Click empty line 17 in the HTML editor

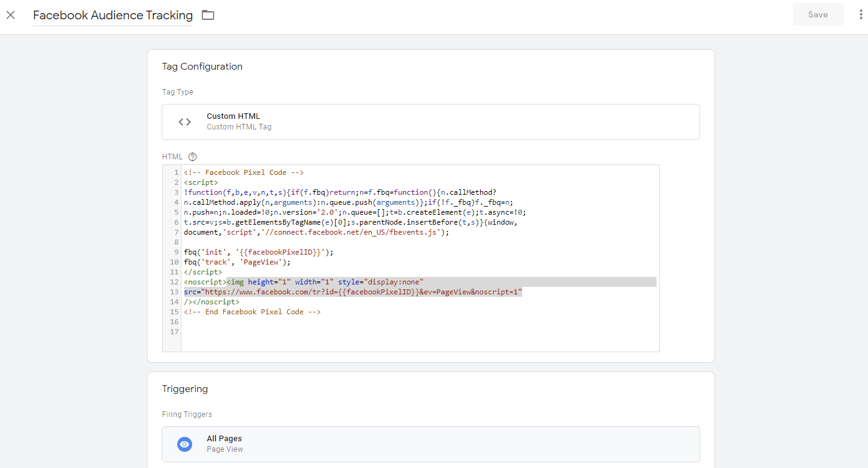click(373, 332)
